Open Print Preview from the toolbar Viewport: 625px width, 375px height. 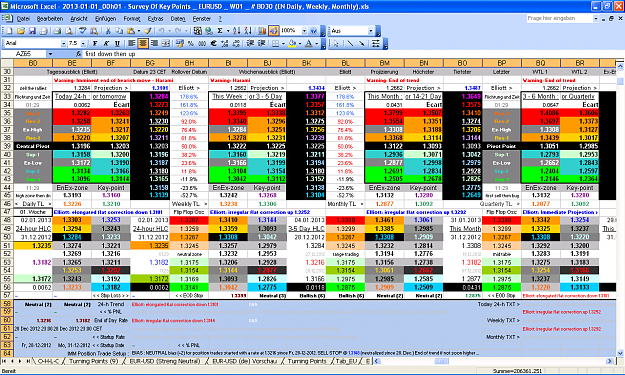(x=69, y=31)
